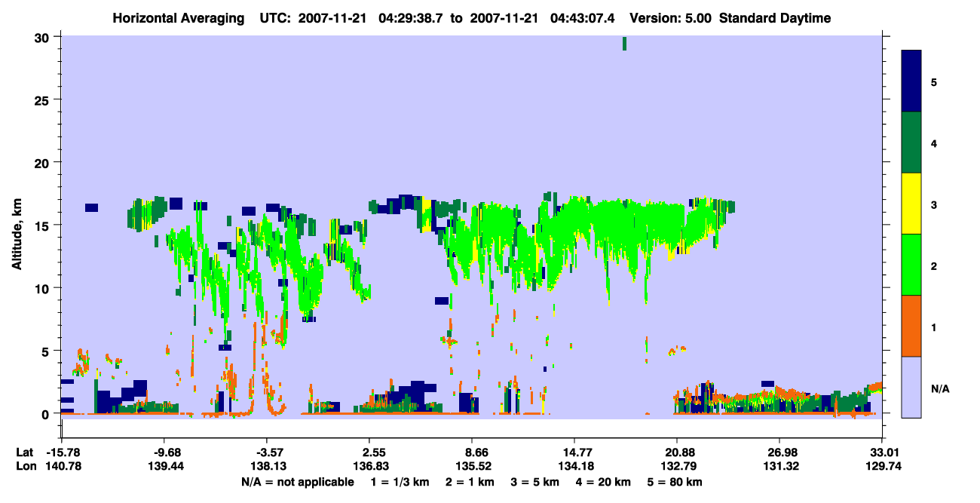
Task: Click the orange colorbar segment labeled 1
Action: pyautogui.click(x=911, y=326)
